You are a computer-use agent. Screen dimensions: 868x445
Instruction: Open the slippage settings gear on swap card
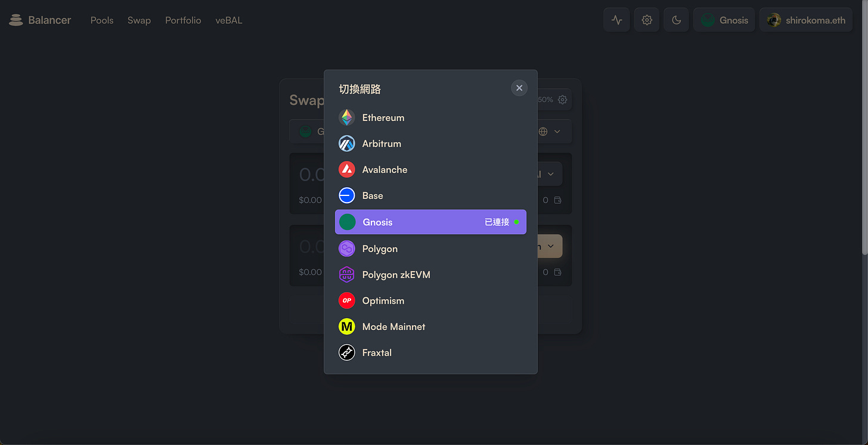click(x=561, y=99)
